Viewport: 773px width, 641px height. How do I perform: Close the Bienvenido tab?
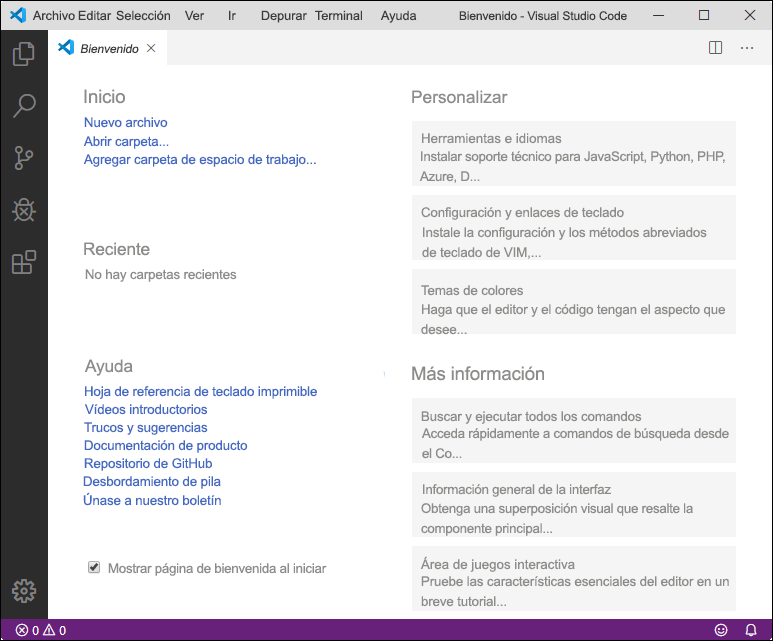click(151, 48)
